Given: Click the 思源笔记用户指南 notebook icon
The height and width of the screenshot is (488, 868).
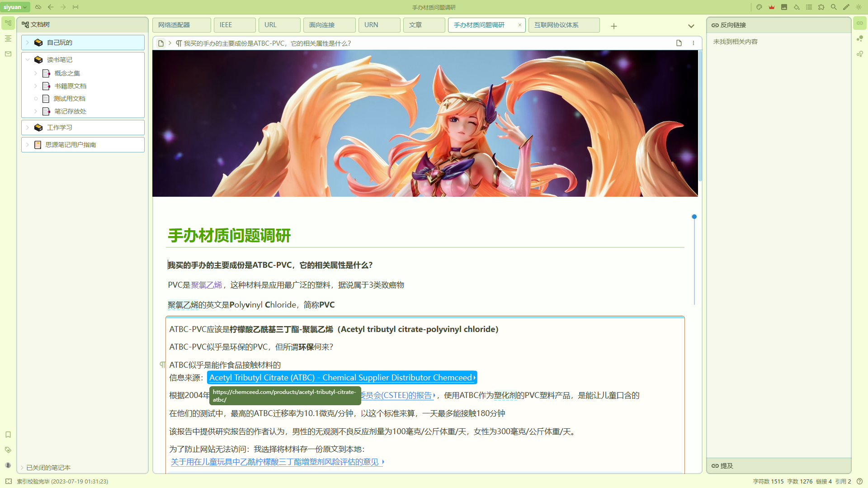Looking at the screenshot, I should [38, 145].
